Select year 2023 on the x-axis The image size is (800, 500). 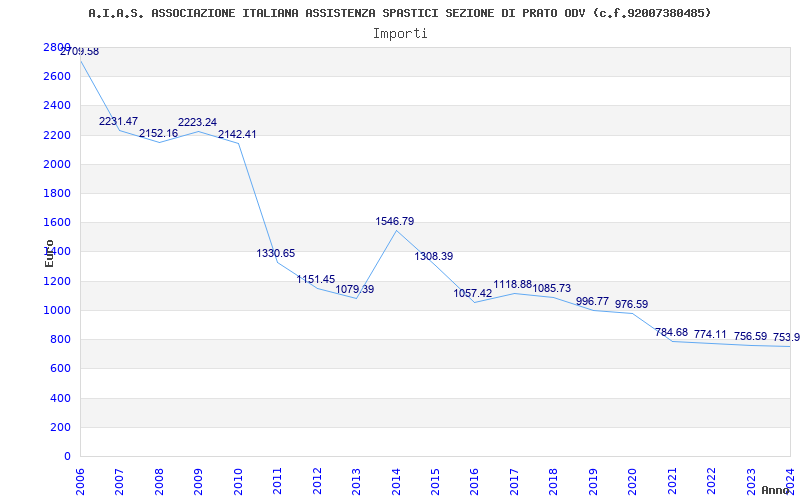point(751,482)
